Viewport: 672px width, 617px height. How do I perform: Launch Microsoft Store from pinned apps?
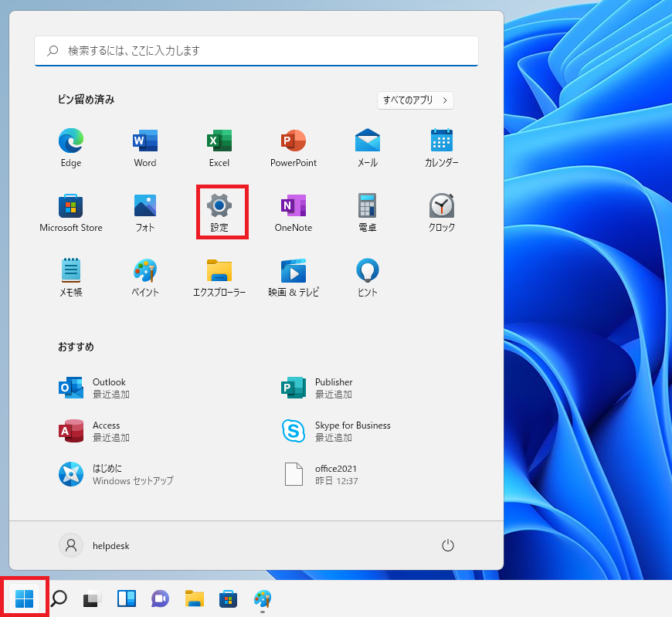point(71,212)
